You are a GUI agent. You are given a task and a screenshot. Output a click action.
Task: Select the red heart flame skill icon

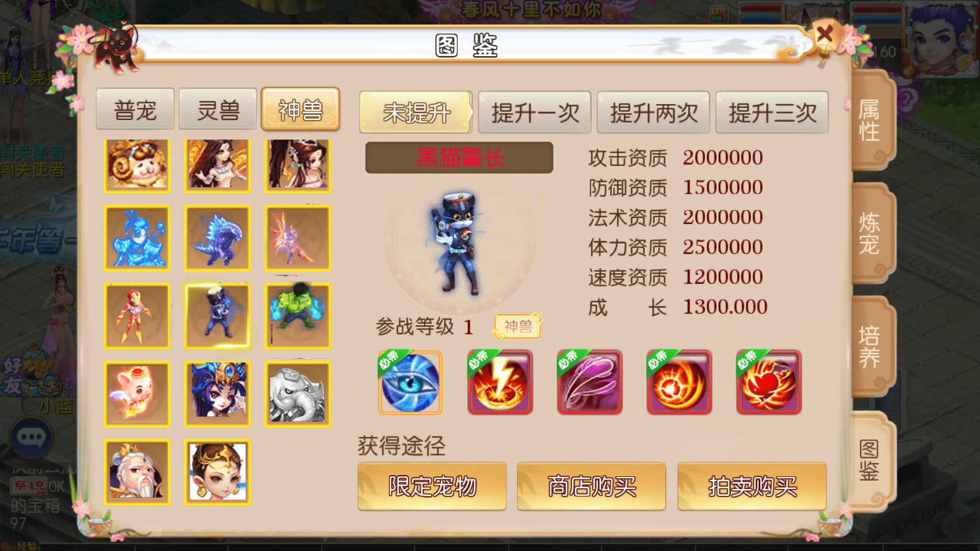[x=769, y=383]
